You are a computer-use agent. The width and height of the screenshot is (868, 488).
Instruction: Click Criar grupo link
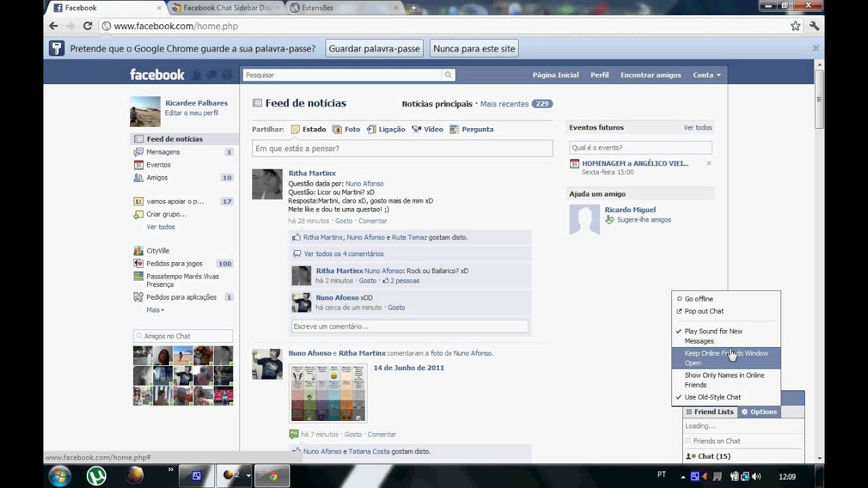point(167,214)
